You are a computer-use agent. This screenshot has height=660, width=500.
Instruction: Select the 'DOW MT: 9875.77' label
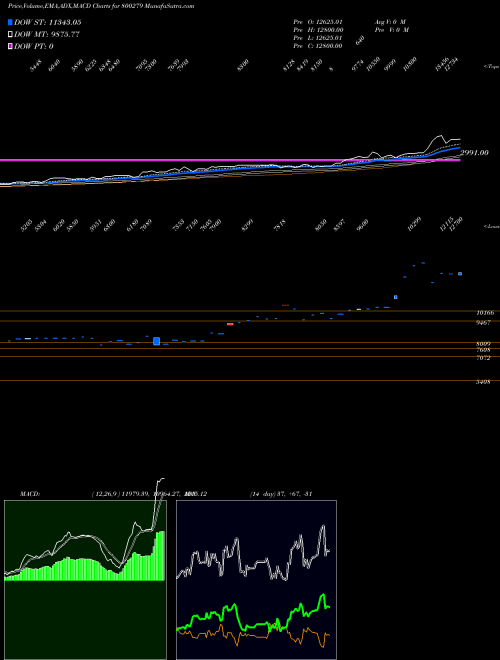(47, 35)
